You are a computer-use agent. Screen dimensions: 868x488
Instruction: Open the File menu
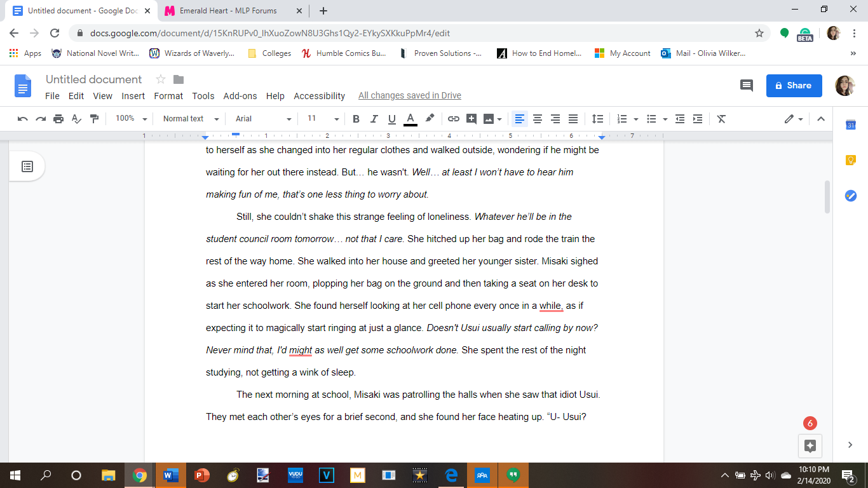coord(53,96)
